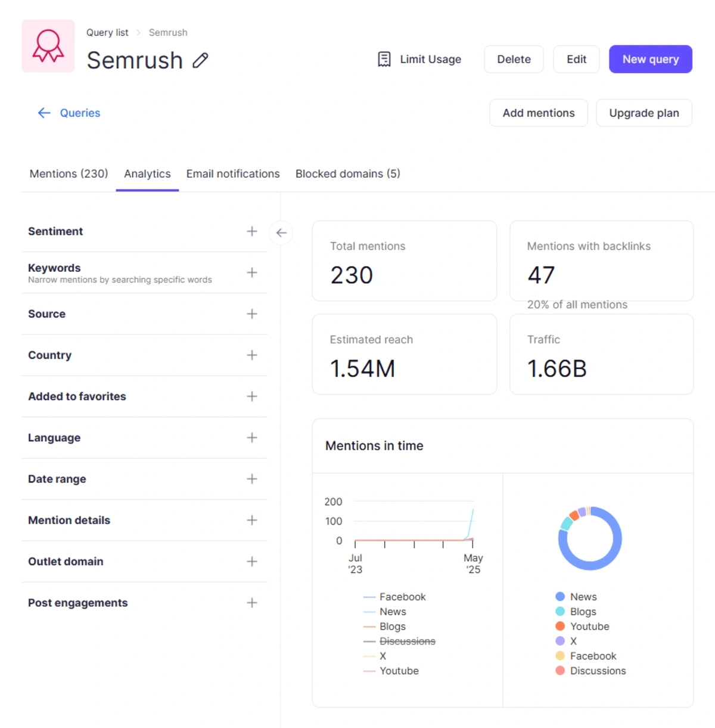The image size is (715, 728).
Task: Open the Upgrade plan page
Action: point(643,113)
